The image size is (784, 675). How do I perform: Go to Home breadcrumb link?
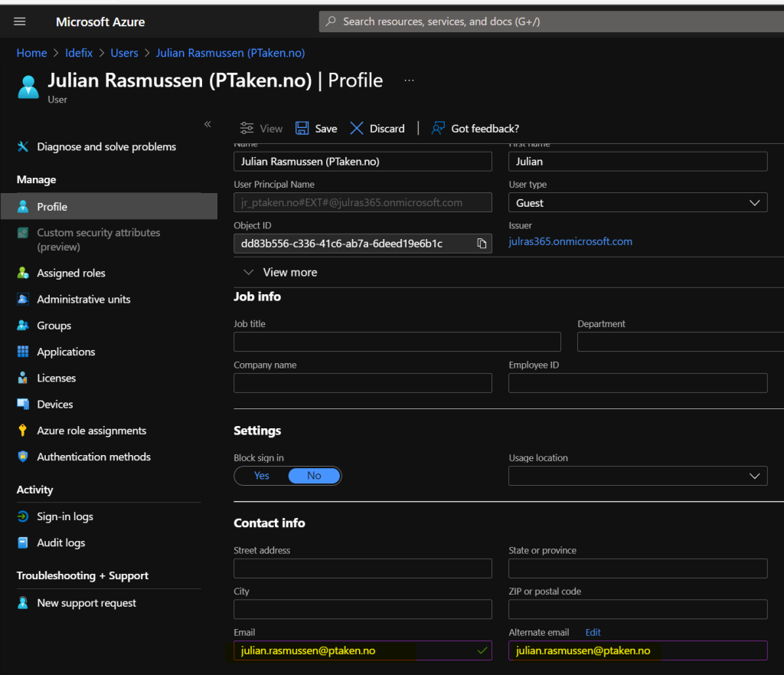point(31,53)
